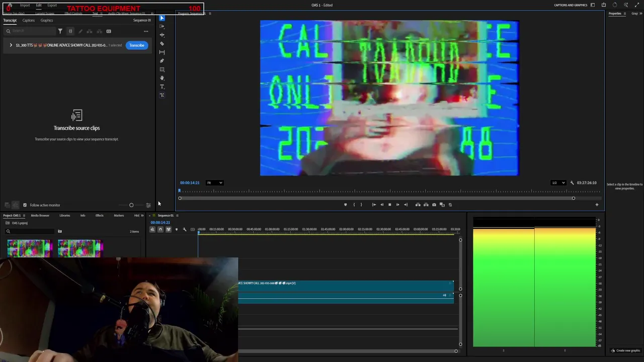The width and height of the screenshot is (644, 362).
Task: Click the Program monitor zoom scroll bar
Action: pyautogui.click(x=376, y=198)
